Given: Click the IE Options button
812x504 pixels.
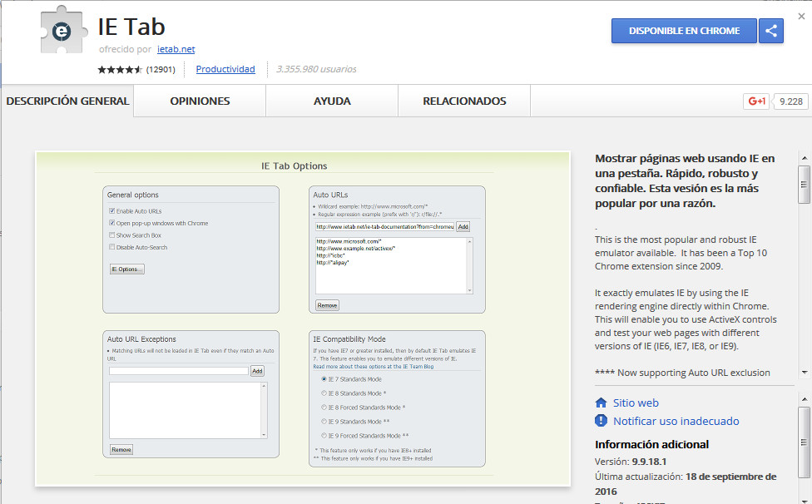Looking at the screenshot, I should (126, 269).
